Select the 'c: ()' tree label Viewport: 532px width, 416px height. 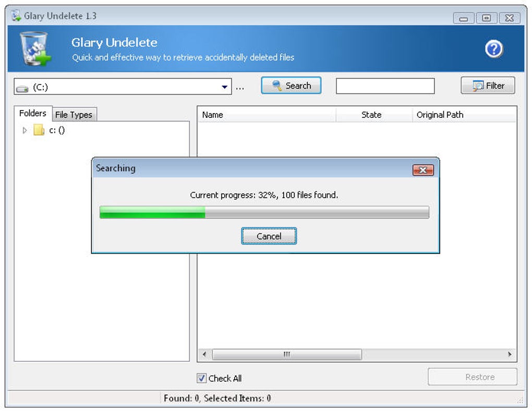(57, 130)
